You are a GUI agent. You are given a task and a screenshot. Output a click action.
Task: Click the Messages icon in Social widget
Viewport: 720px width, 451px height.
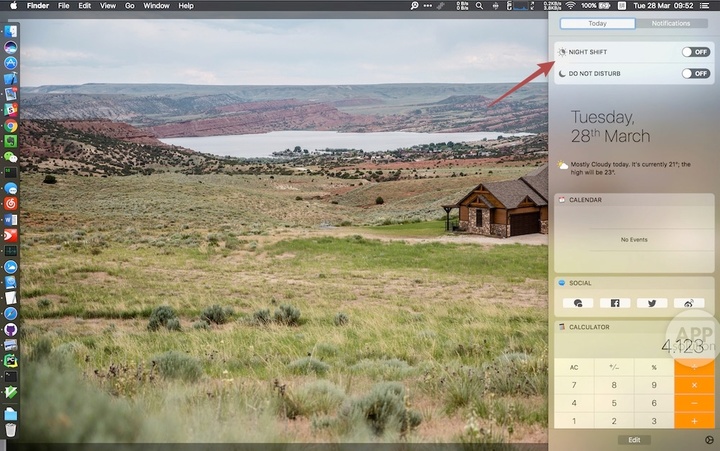tap(578, 303)
